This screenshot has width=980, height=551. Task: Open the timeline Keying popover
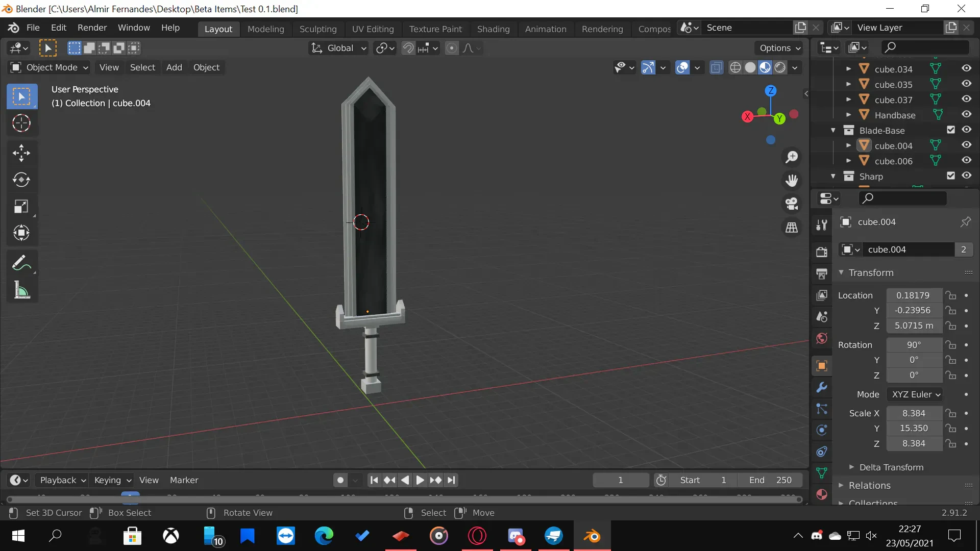[112, 480]
